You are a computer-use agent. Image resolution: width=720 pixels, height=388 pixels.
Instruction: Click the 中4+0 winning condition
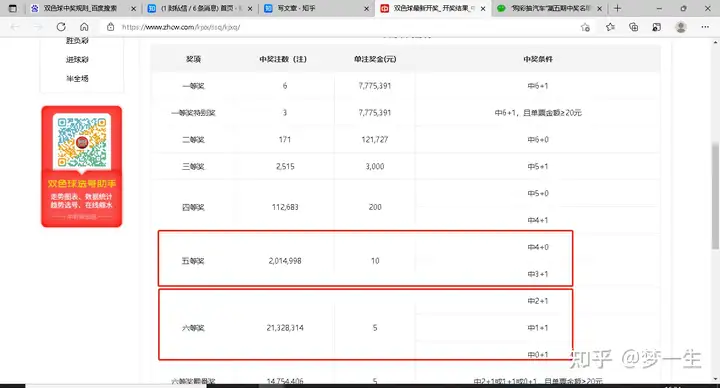coord(538,247)
